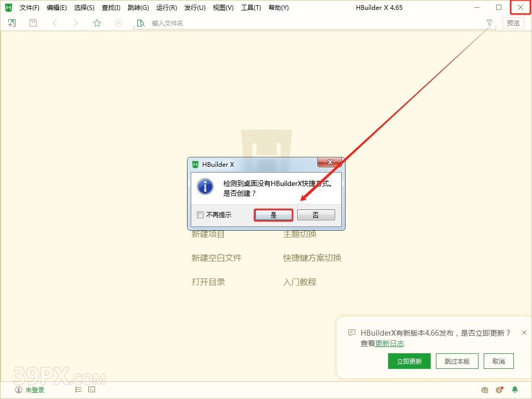Click 快捷键方案切换 on the start page
The image size is (532, 399).
coord(312,258)
